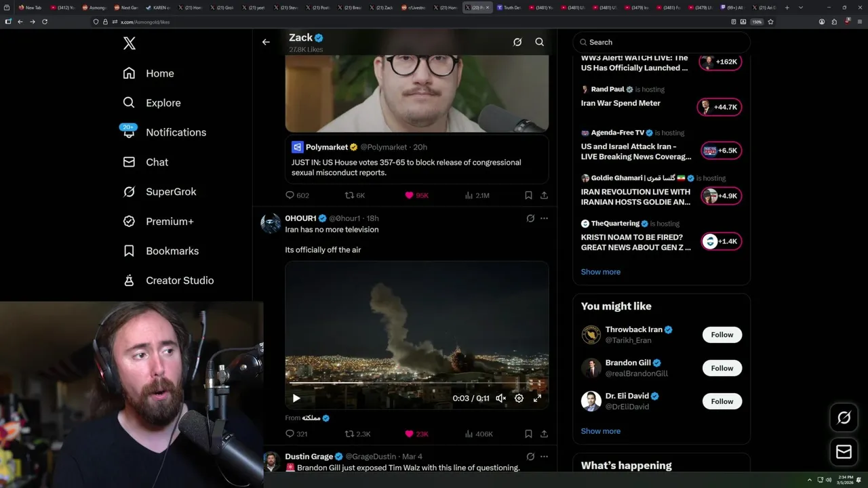Open Chat in the sidebar

click(145, 162)
